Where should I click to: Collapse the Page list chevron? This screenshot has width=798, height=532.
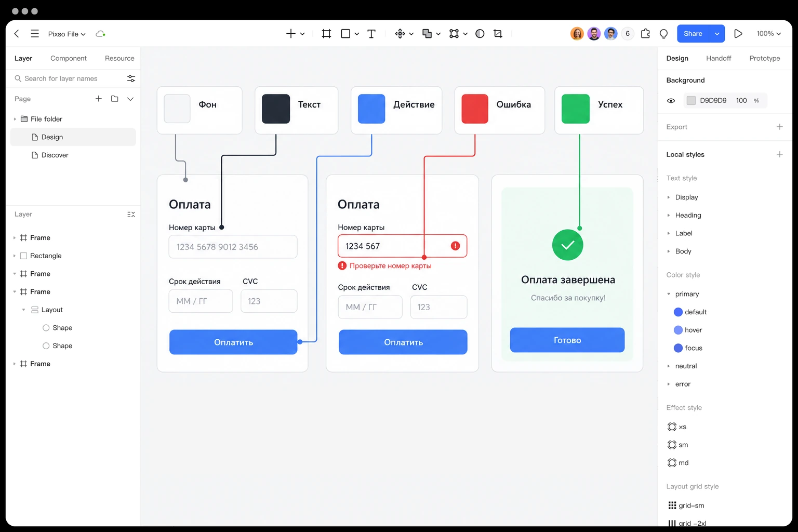tap(130, 99)
